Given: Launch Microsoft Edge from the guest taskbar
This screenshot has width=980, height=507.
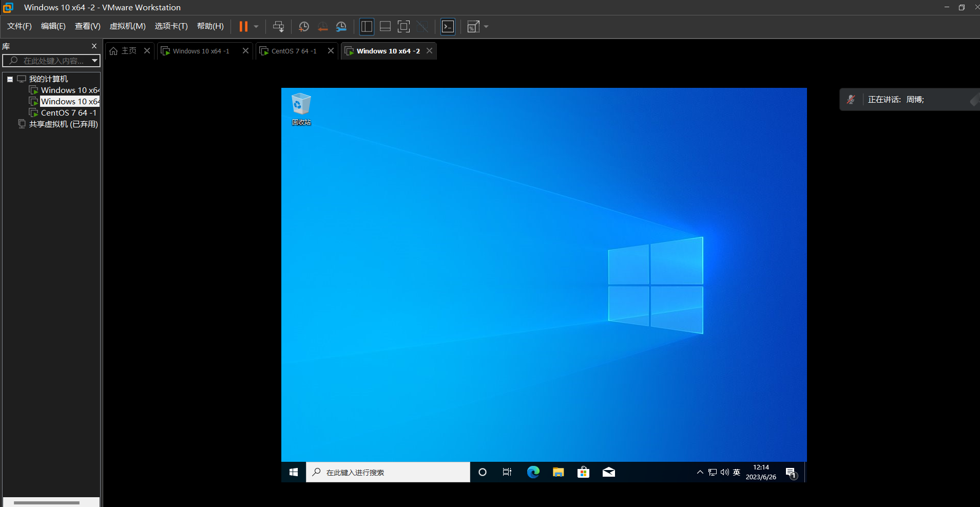Looking at the screenshot, I should point(533,472).
